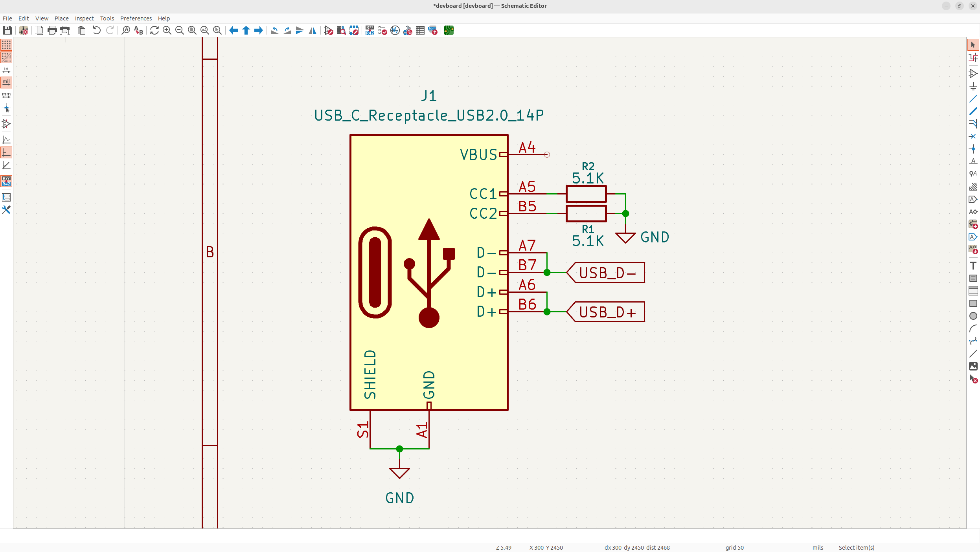
Task: Click the Zoom In magnifier icon
Action: pyautogui.click(x=167, y=30)
